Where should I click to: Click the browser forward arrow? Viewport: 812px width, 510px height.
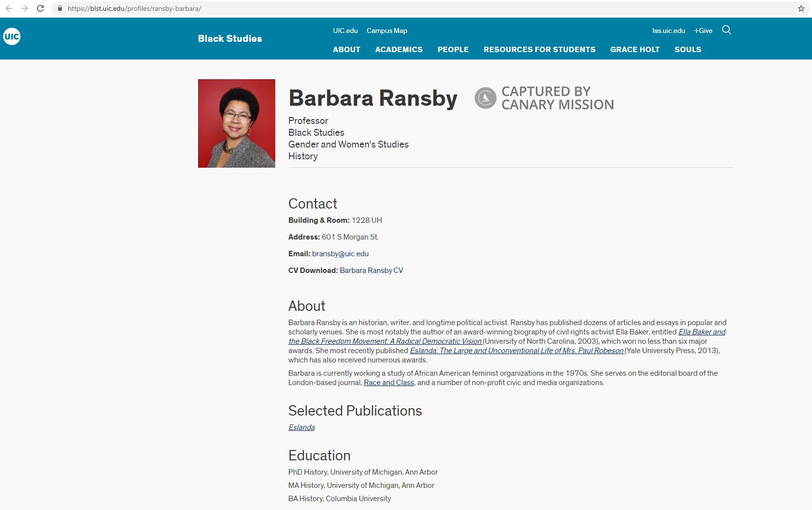[x=24, y=9]
